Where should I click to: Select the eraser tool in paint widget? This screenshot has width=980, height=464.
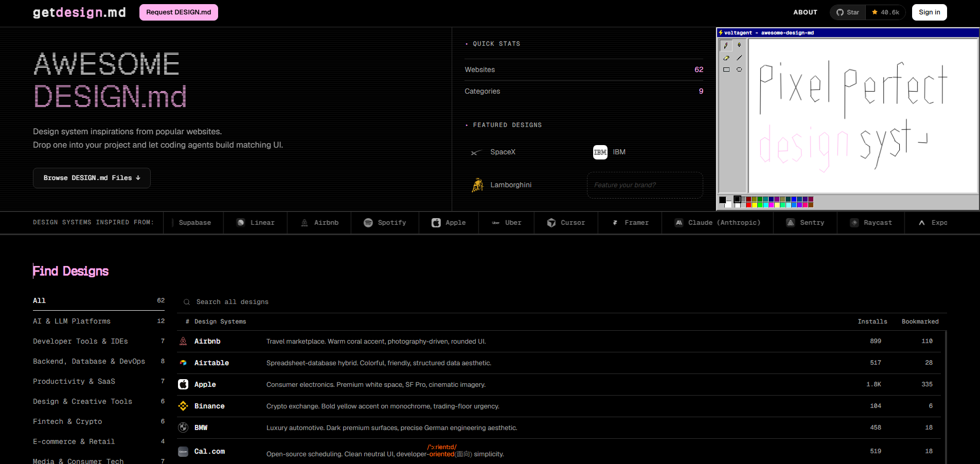pyautogui.click(x=726, y=58)
